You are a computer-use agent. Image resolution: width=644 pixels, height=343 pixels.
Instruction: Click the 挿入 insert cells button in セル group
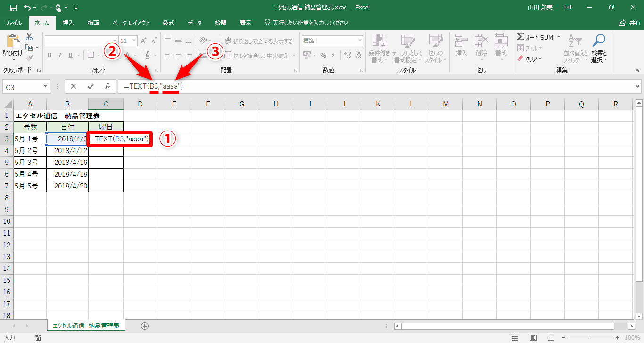[x=462, y=48]
